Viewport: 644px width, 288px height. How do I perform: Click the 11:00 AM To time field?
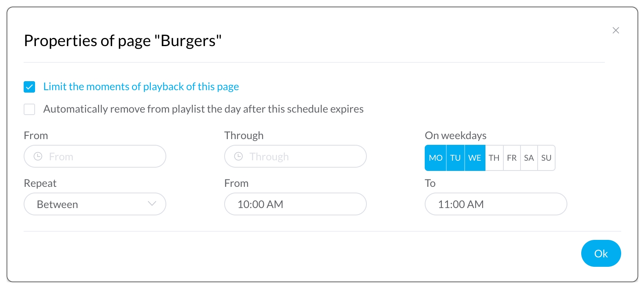pos(496,204)
